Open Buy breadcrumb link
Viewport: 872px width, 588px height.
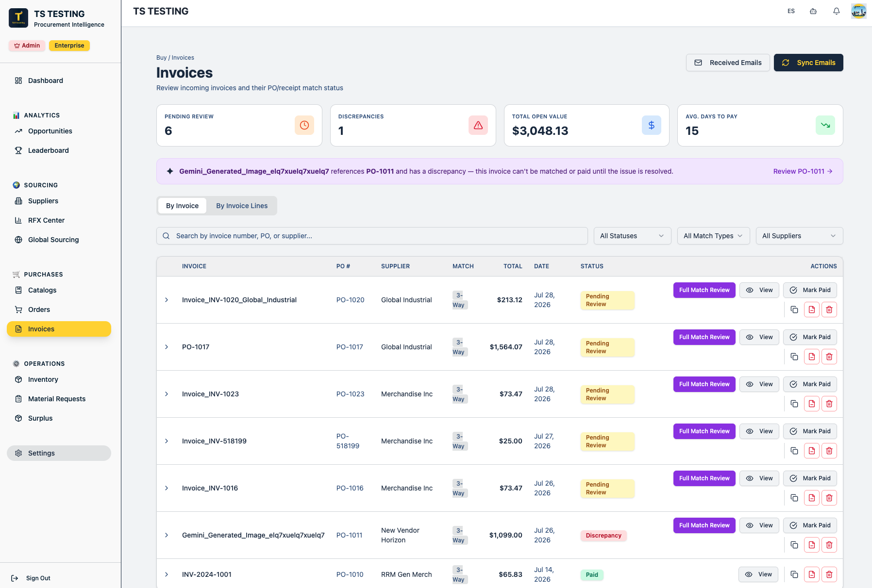tap(161, 58)
